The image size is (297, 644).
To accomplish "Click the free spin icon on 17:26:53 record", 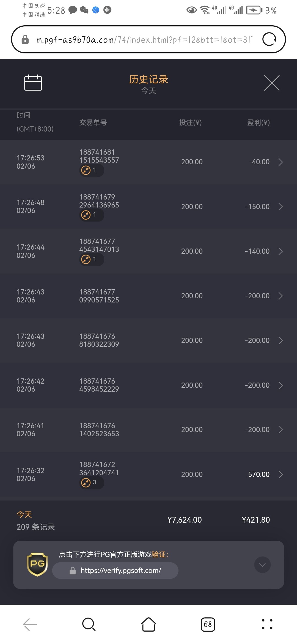I will 86,170.
